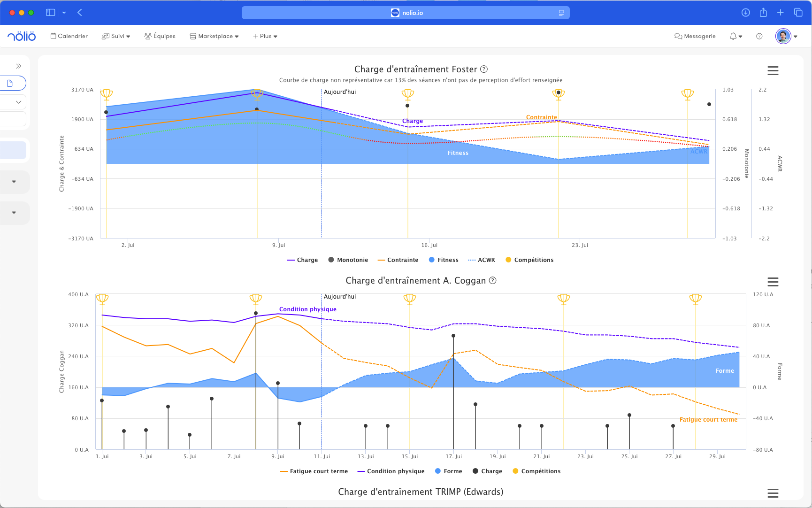The width and height of the screenshot is (812, 508).
Task: Click the Safari share icon
Action: pyautogui.click(x=763, y=13)
